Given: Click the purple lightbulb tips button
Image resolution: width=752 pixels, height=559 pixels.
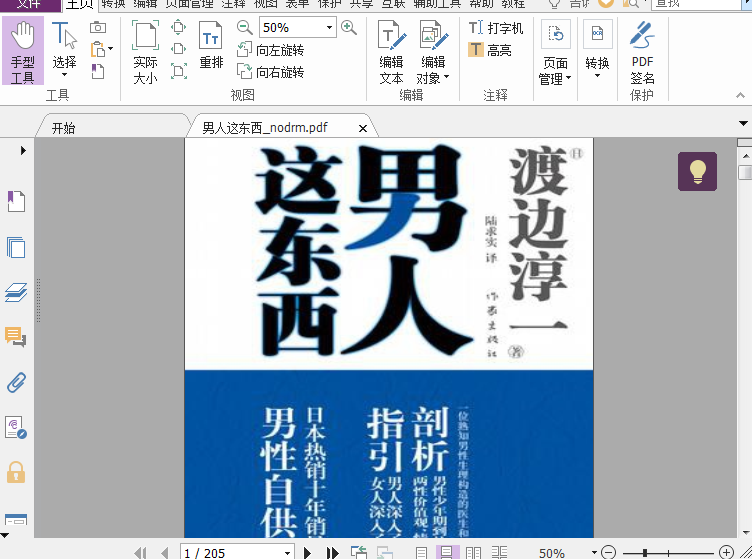Looking at the screenshot, I should coord(697,172).
